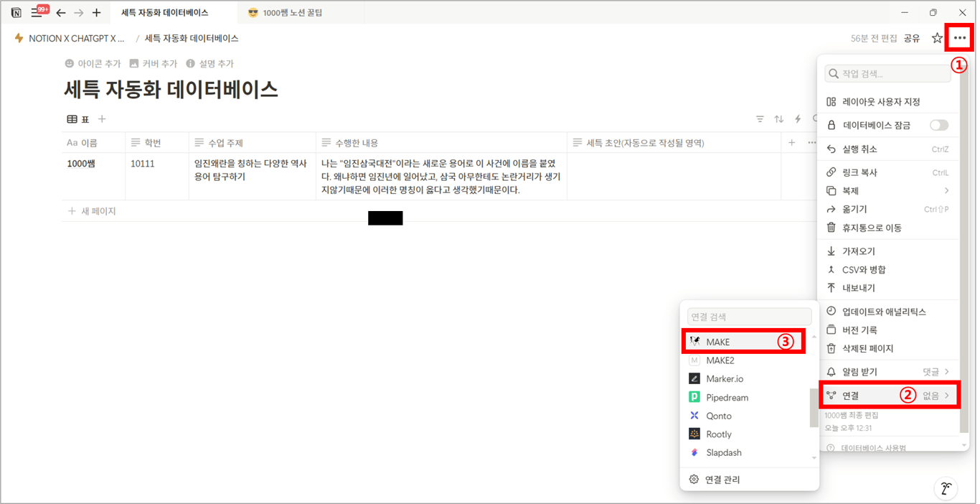Switch to the 1000쌤 노션 꿀팁 tab

(285, 13)
